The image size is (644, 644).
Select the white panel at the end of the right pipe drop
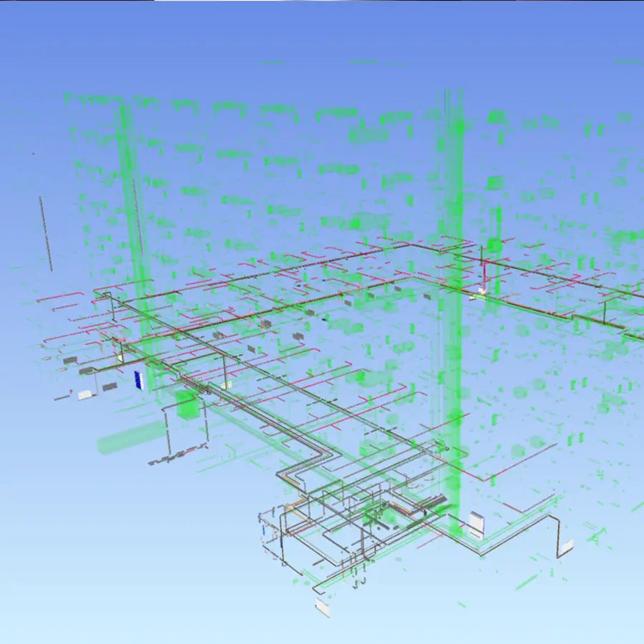coord(567,547)
